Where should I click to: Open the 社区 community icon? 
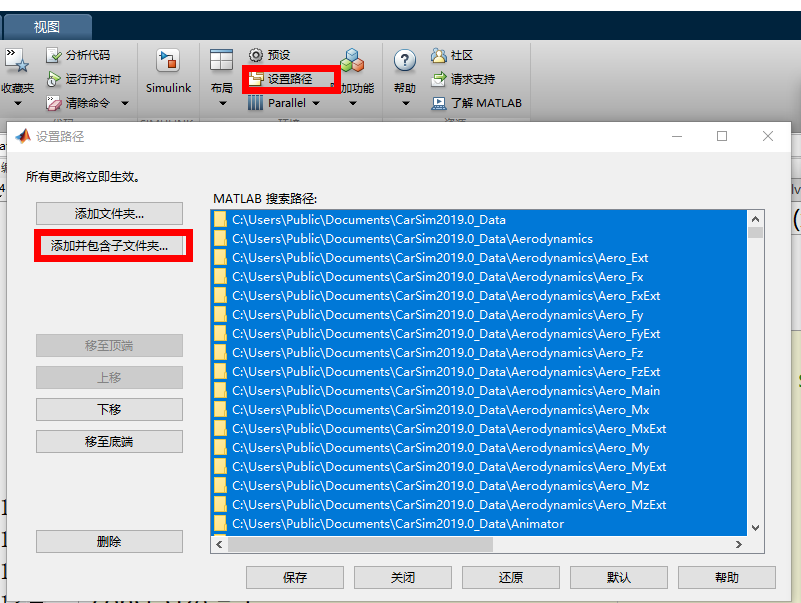click(x=439, y=55)
